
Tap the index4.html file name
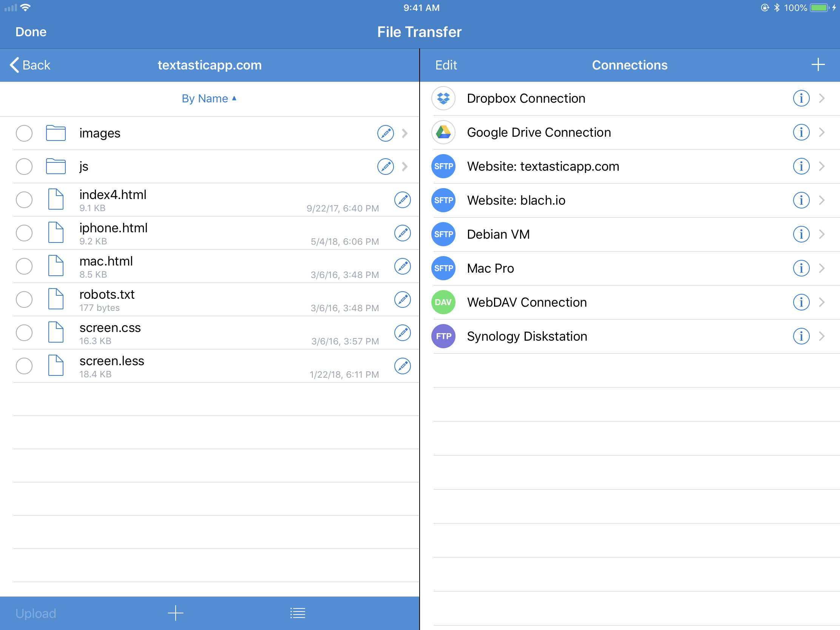(x=113, y=195)
